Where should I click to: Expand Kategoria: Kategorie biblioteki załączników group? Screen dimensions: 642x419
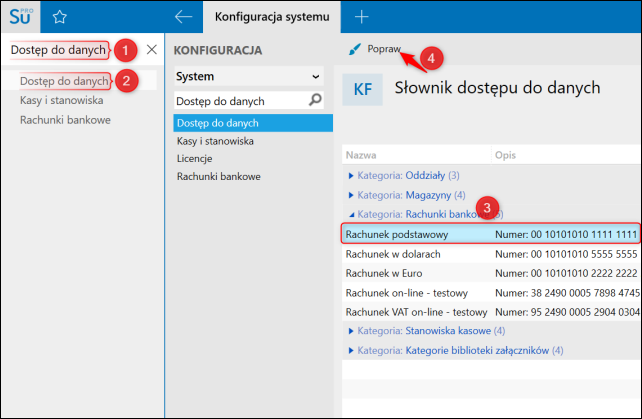pyautogui.click(x=351, y=350)
